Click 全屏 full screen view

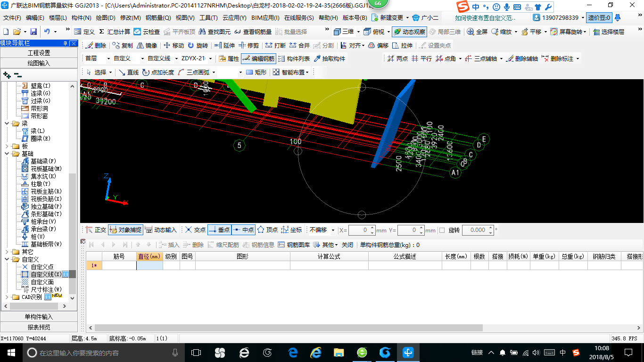477,32
